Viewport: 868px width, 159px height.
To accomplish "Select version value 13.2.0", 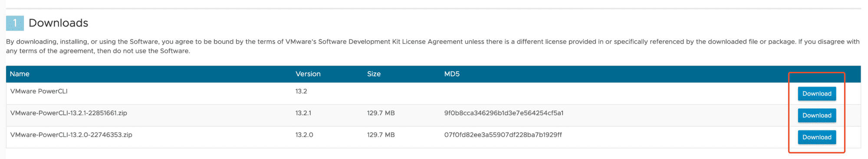I will point(304,135).
